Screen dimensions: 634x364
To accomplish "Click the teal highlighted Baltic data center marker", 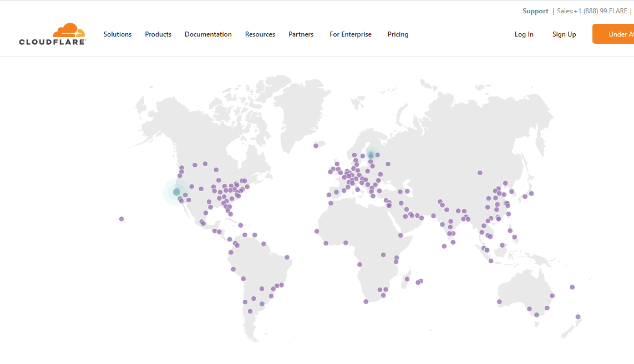I will tap(371, 155).
